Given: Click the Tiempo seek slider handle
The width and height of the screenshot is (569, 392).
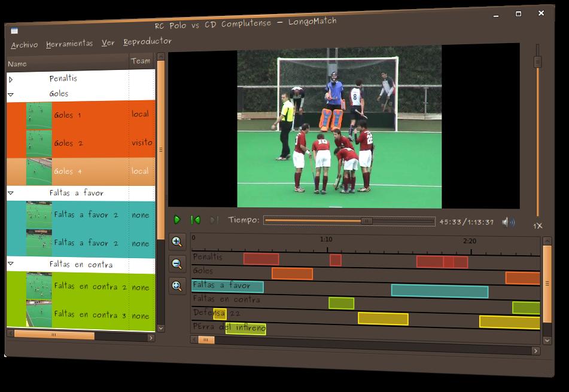Looking at the screenshot, I should 367,221.
